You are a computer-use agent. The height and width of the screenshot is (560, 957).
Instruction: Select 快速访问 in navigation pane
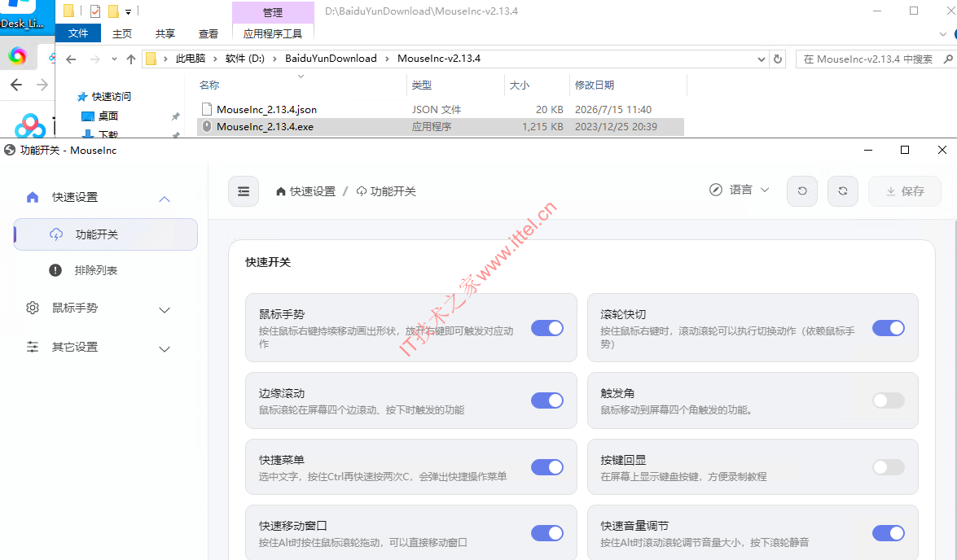(111, 96)
